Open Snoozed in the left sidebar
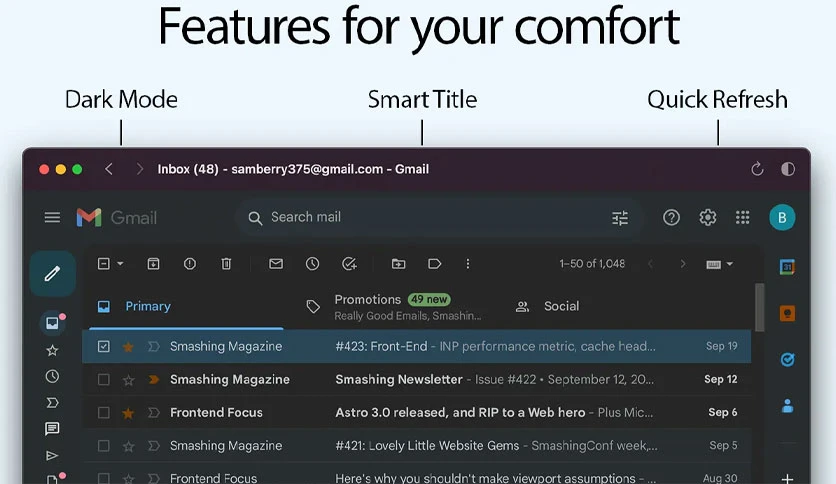The width and height of the screenshot is (836, 484). (52, 376)
